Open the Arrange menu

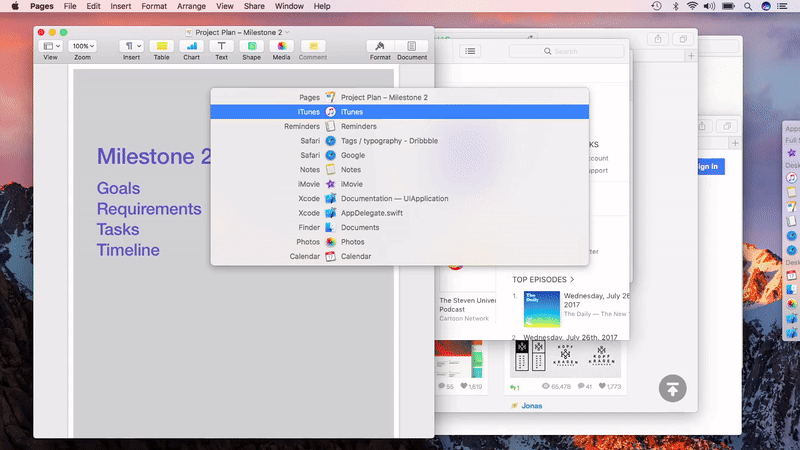pos(191,6)
